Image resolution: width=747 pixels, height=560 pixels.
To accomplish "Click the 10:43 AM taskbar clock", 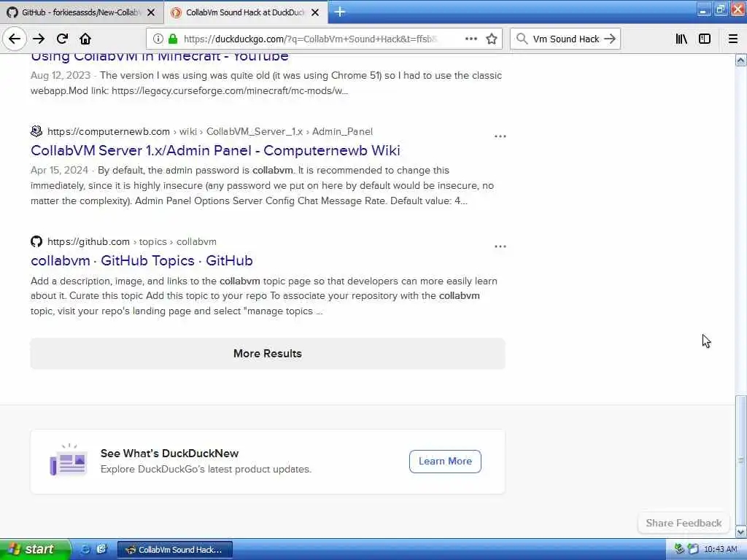I will click(720, 550).
